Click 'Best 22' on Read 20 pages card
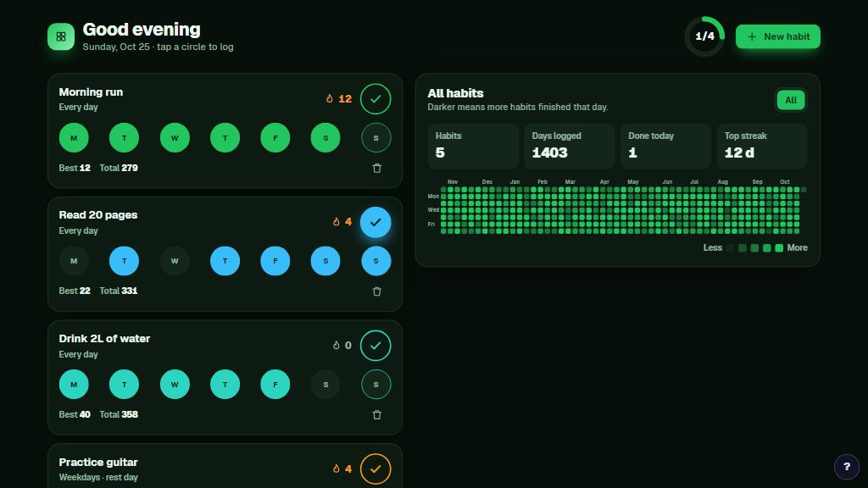The width and height of the screenshot is (868, 488). tap(75, 291)
